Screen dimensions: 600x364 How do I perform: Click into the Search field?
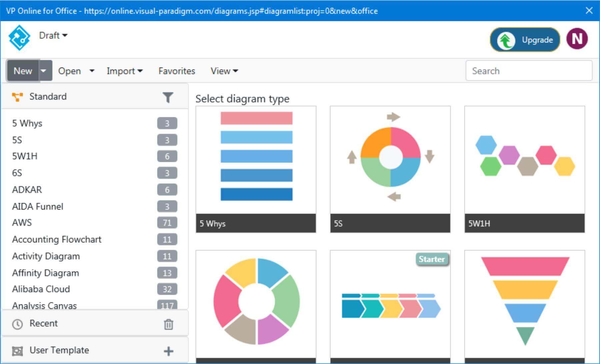[x=529, y=71]
